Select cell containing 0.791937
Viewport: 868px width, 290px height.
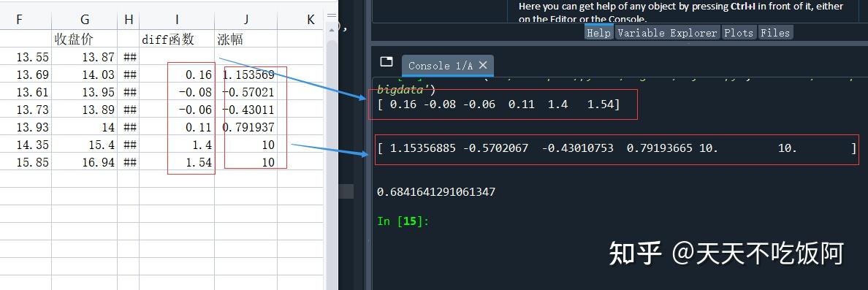[245, 127]
